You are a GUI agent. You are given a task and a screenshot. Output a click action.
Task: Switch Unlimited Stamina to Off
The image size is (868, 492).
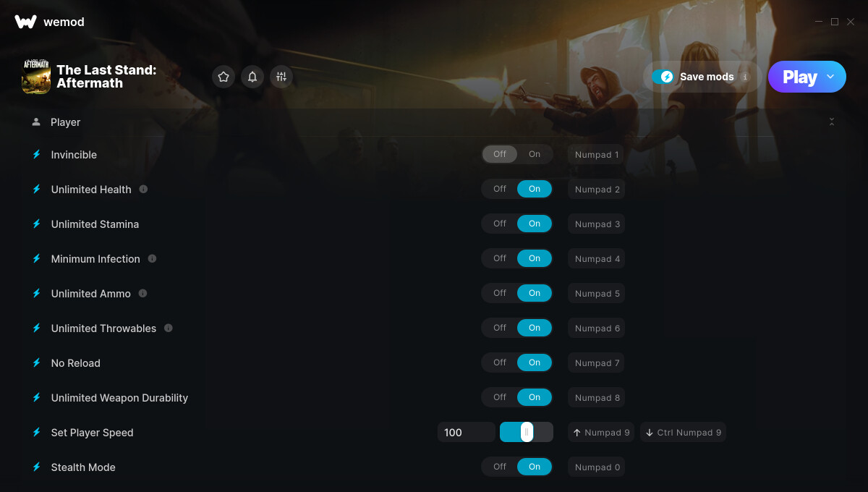(x=500, y=224)
